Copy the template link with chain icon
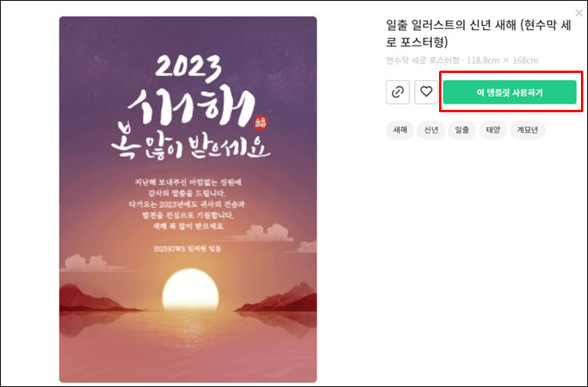The width and height of the screenshot is (588, 387). (397, 92)
